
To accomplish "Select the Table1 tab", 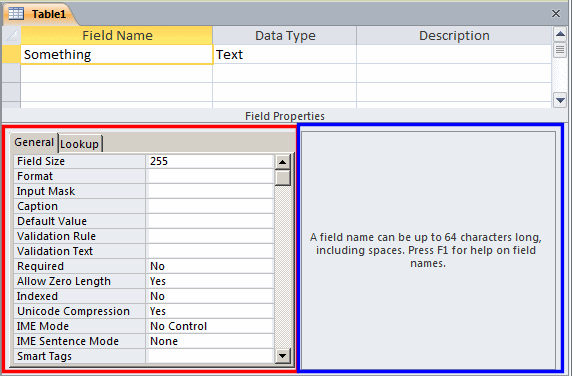I will (x=41, y=14).
